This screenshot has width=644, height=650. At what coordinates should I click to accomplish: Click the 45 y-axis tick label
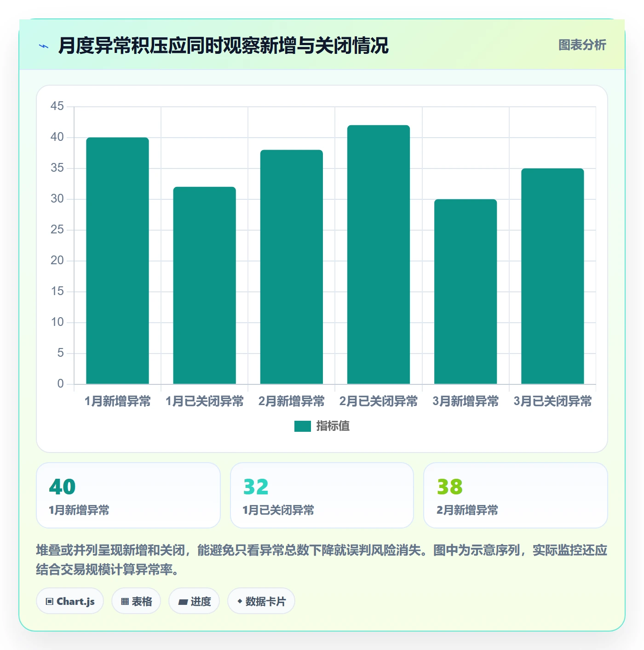tap(57, 106)
